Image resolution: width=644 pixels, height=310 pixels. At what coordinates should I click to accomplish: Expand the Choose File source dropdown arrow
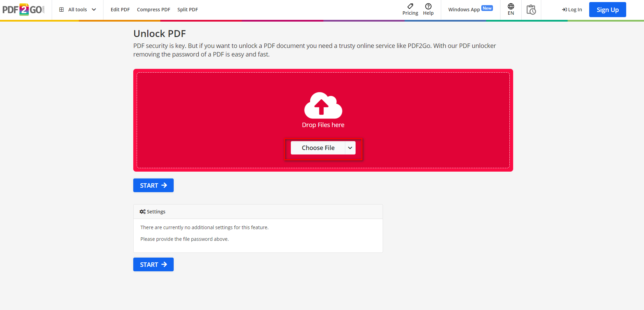tap(350, 148)
